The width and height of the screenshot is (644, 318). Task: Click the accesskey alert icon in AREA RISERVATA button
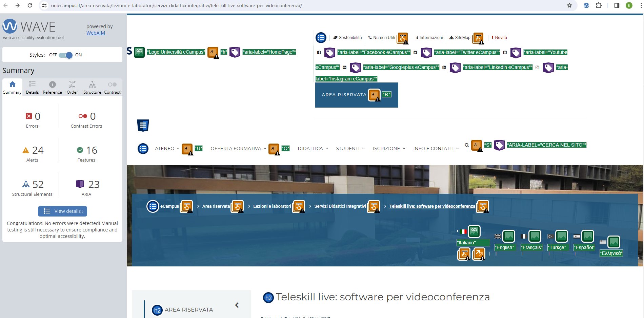pos(374,95)
